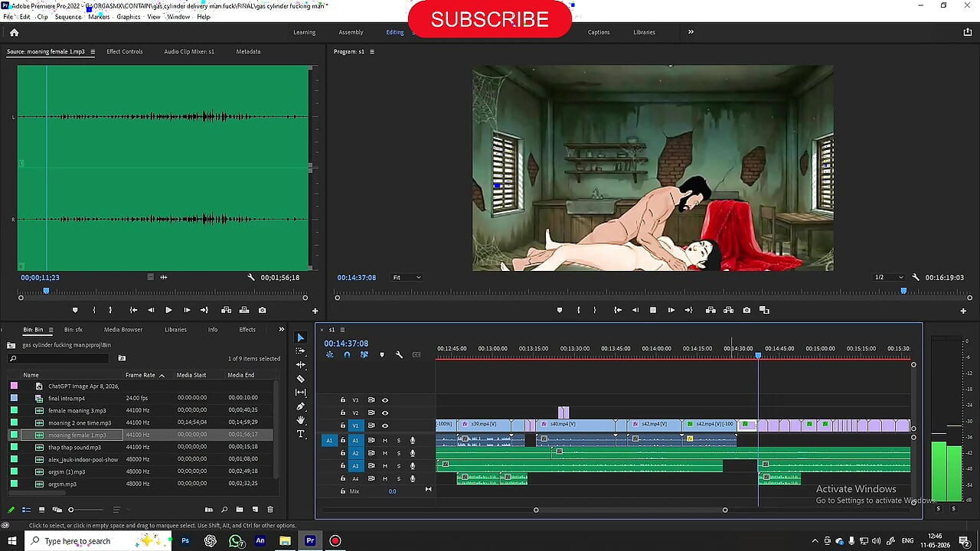Create a New Bin in Project panel
Image resolution: width=980 pixels, height=551 pixels.
tap(240, 510)
